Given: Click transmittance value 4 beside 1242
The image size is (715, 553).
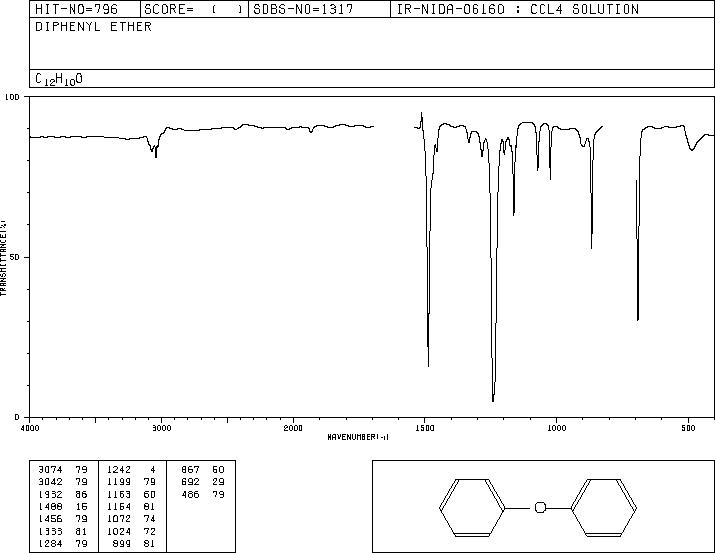Looking at the screenshot, I should [x=153, y=470].
